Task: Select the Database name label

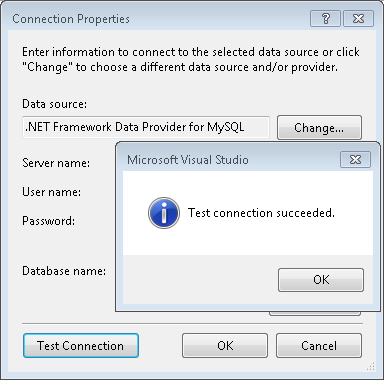Action: (x=64, y=271)
